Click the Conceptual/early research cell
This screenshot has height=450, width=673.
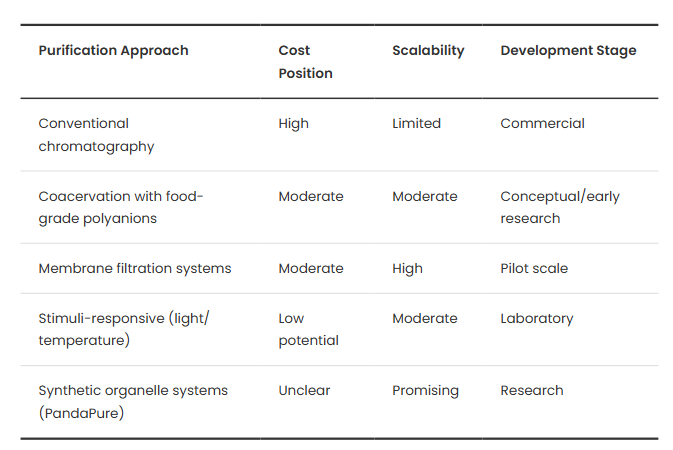559,207
